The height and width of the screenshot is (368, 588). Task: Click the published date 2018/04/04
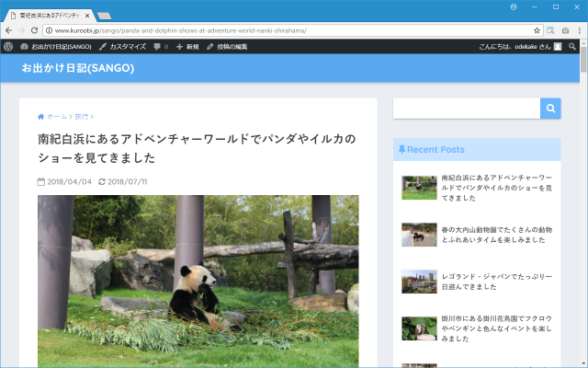point(70,182)
